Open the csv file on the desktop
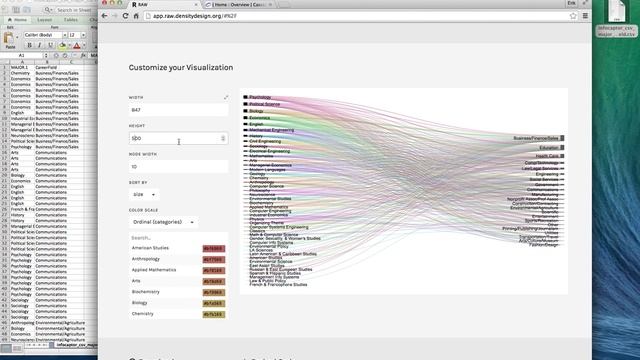This screenshot has height=360, width=640. click(x=616, y=19)
